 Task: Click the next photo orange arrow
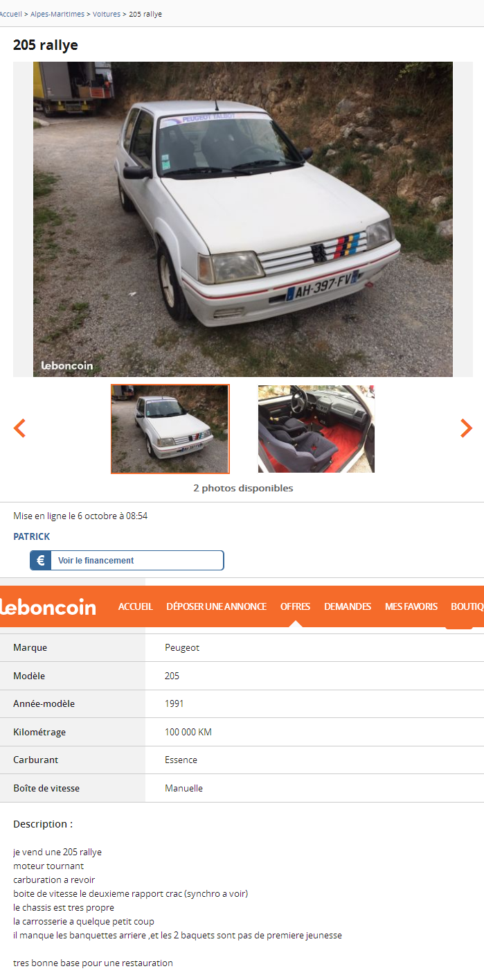coord(466,428)
